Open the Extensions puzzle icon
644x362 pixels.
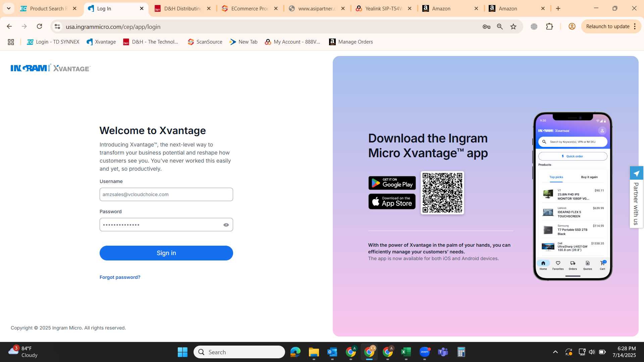(x=549, y=26)
